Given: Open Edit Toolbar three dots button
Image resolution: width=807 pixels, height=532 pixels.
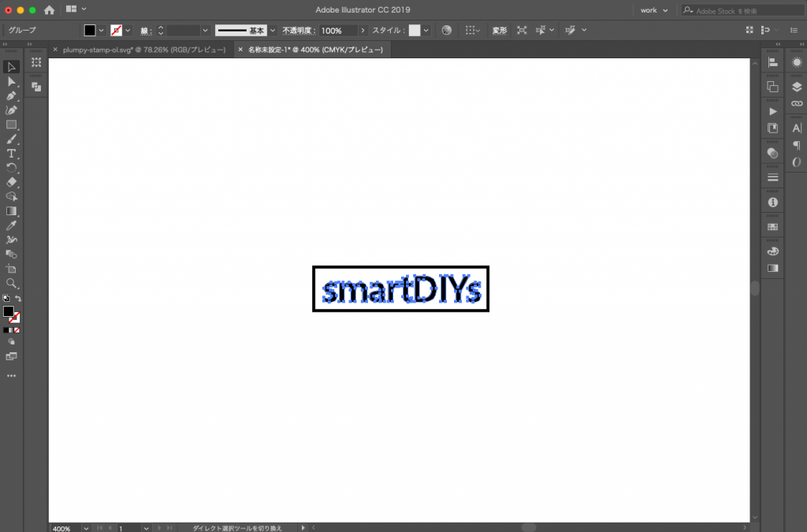Looking at the screenshot, I should tap(11, 376).
